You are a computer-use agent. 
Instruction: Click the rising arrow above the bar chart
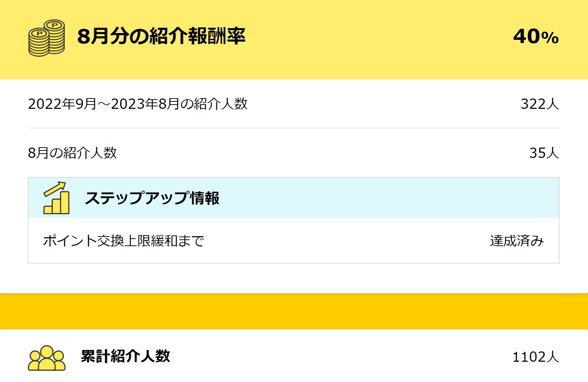[55, 189]
